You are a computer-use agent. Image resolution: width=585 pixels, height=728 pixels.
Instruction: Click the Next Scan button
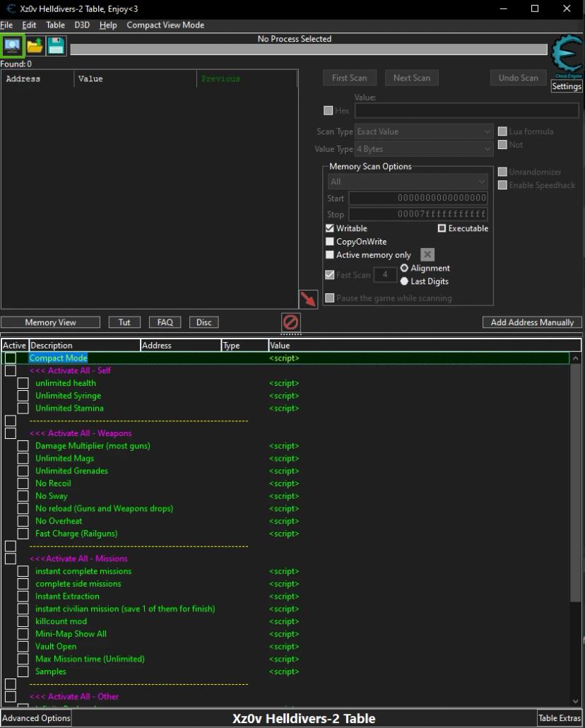tap(412, 78)
